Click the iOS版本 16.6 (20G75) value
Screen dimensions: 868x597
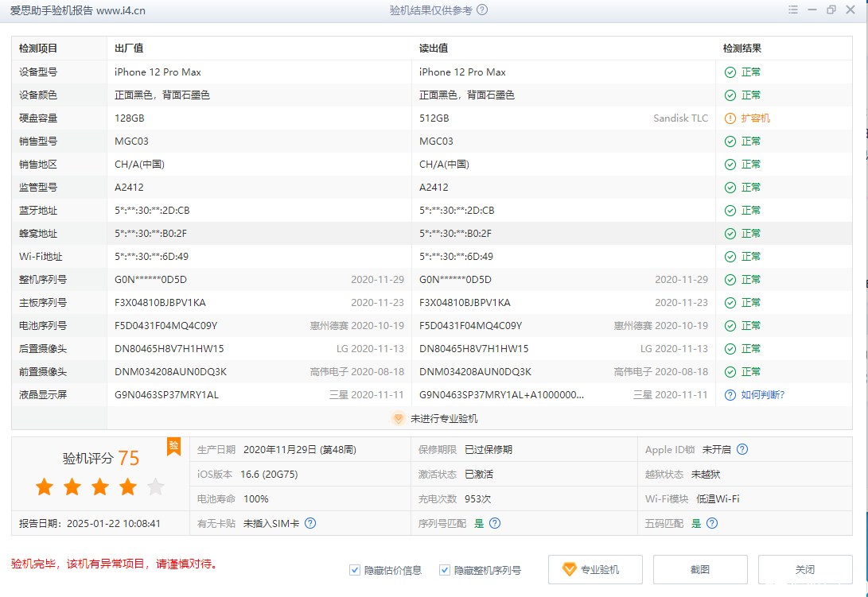[269, 474]
